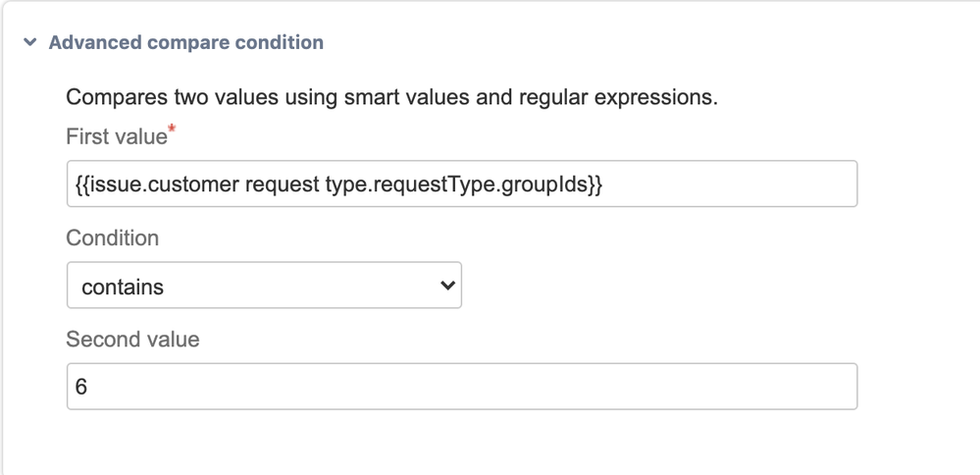
Task: Click the Condition dropdown arrow
Action: coord(447,287)
